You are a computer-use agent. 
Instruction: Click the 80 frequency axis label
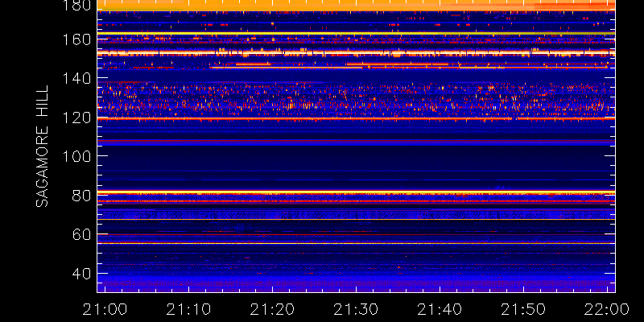(x=81, y=196)
